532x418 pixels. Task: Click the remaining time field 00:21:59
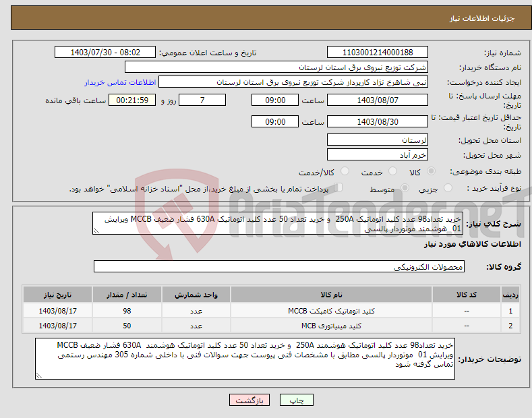132,100
